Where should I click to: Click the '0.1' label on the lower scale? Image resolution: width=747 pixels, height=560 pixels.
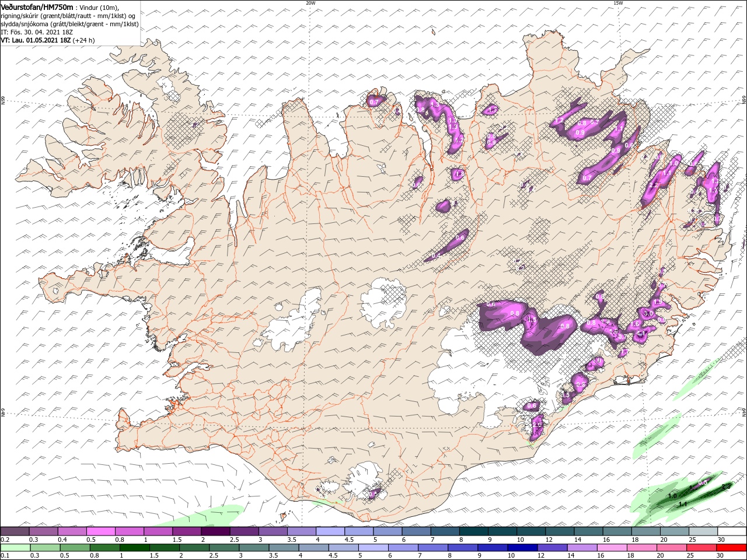coord(5,556)
